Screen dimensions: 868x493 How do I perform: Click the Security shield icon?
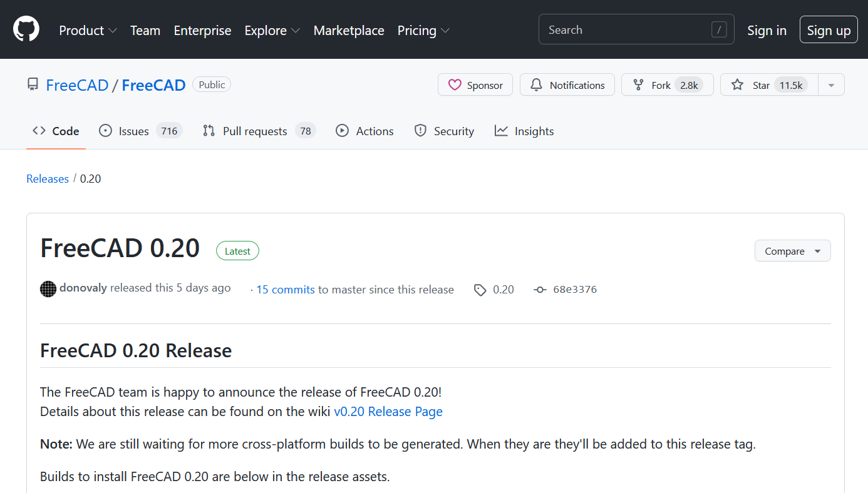click(x=420, y=131)
